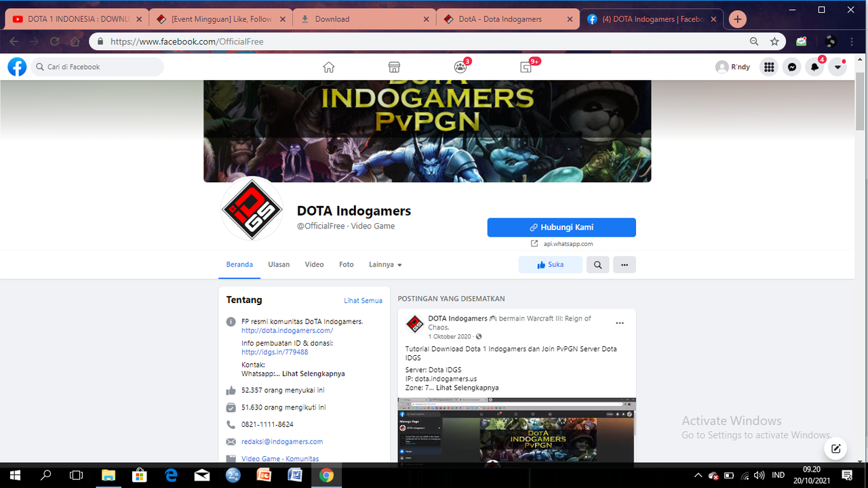Click the browser profile avatar icon

point(831,41)
